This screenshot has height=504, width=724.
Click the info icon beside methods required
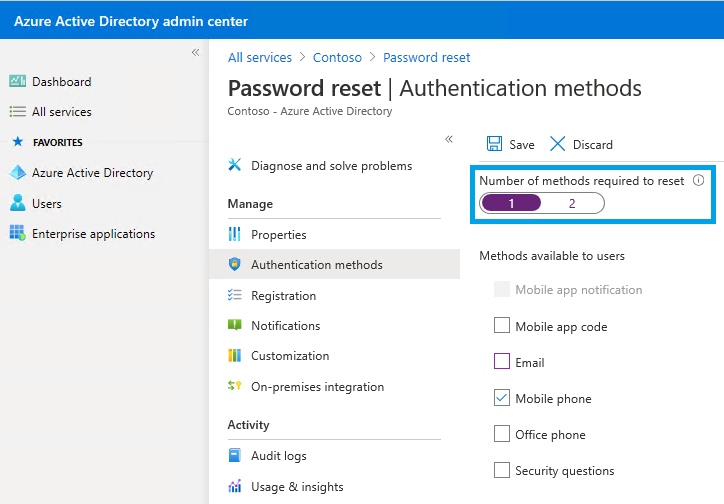pos(698,181)
